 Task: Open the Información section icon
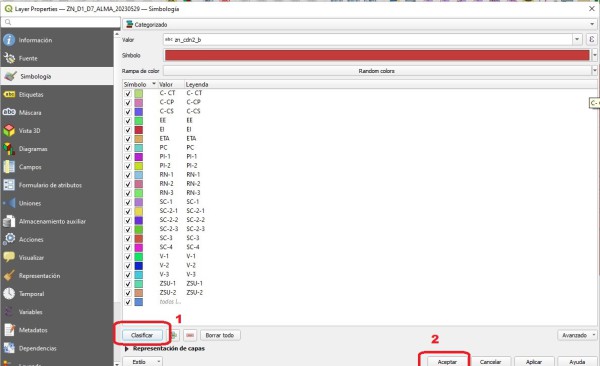coord(9,40)
